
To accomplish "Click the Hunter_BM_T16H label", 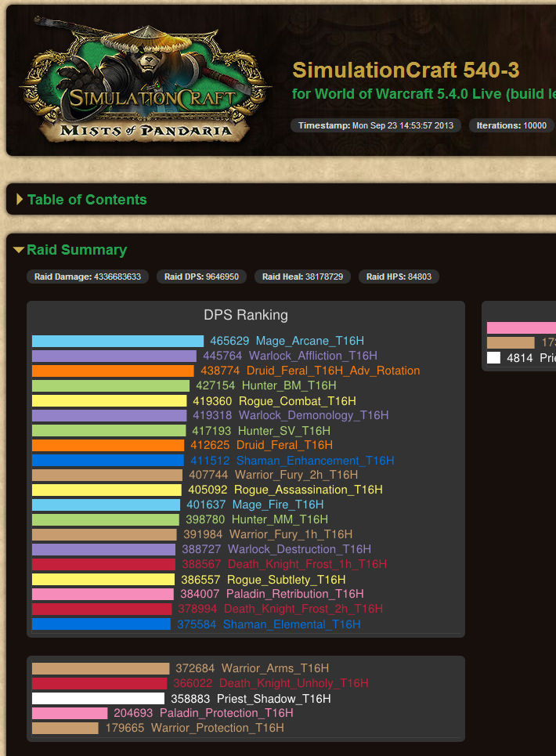I will [288, 385].
